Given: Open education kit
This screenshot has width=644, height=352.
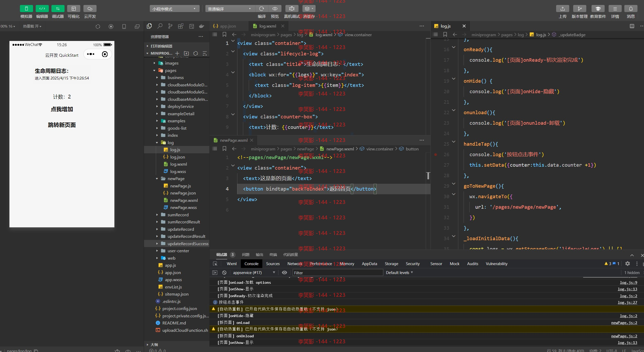Looking at the screenshot, I should pyautogui.click(x=598, y=9).
